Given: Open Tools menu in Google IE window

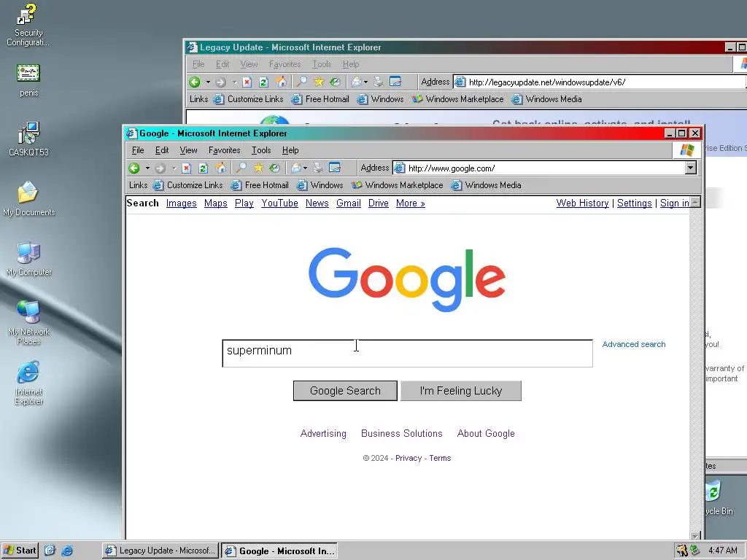Looking at the screenshot, I should [x=261, y=150].
